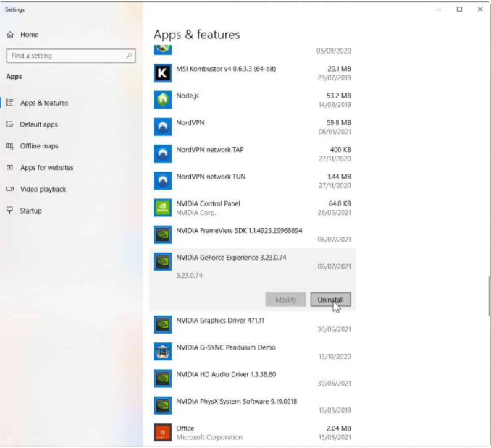
Task: Click the NordVPN network TAP icon
Action: (162, 153)
